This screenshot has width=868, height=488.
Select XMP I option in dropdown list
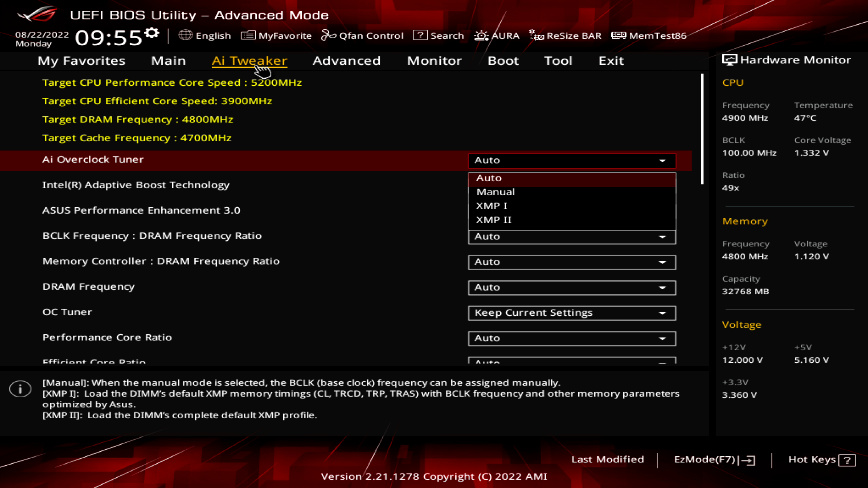[492, 206]
